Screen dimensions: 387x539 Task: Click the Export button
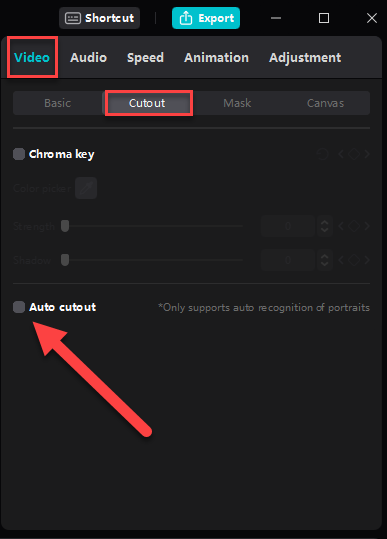(206, 18)
